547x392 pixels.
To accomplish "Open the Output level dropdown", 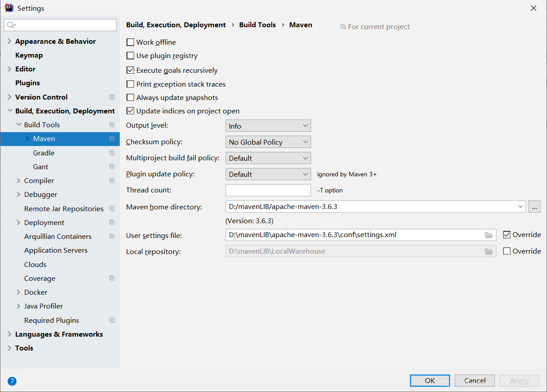I will coord(268,126).
